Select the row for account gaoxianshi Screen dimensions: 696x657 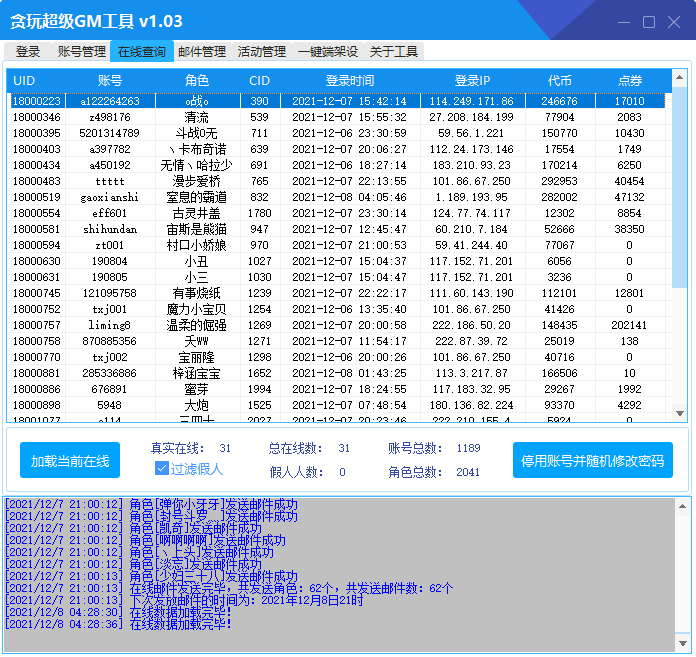click(110, 197)
